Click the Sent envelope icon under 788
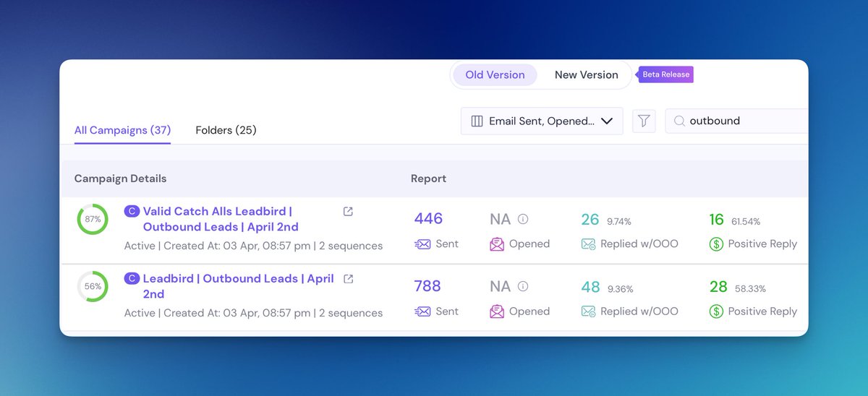The height and width of the screenshot is (396, 868). tap(422, 311)
